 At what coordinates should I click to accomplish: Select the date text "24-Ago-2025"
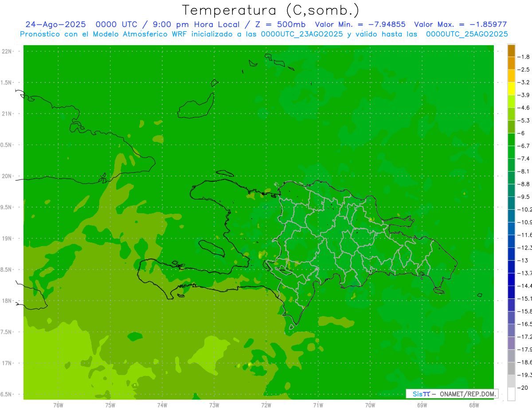pos(55,25)
